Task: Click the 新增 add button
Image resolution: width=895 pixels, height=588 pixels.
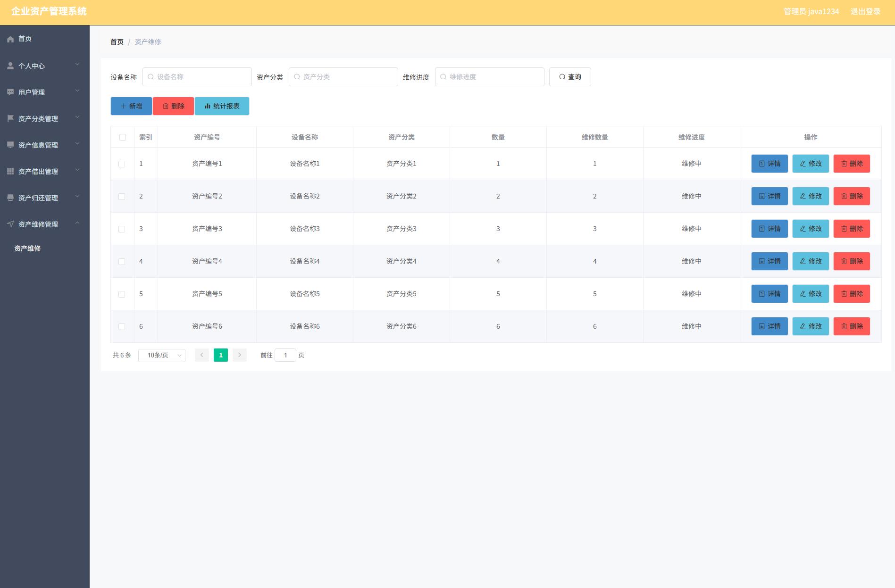Action: tap(131, 106)
